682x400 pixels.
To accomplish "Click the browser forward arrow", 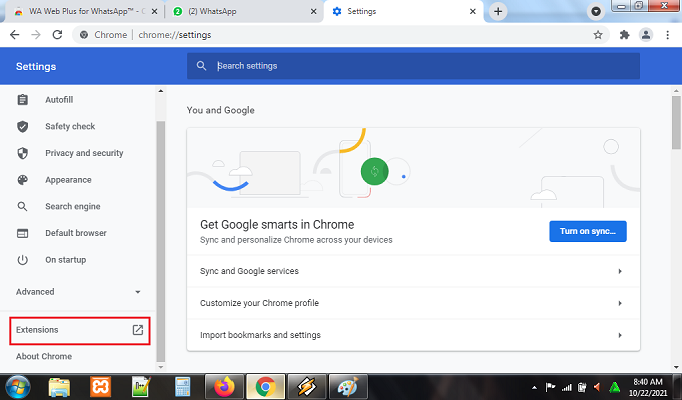I will click(x=36, y=35).
